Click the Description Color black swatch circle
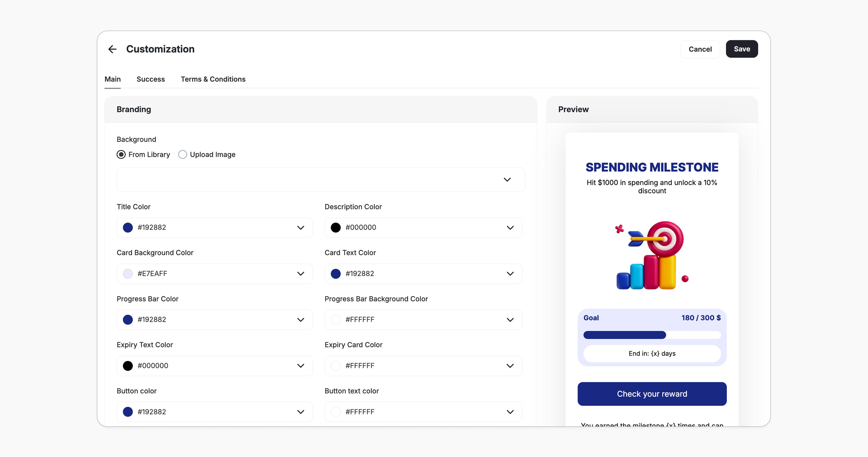The height and width of the screenshot is (457, 868). pyautogui.click(x=336, y=228)
